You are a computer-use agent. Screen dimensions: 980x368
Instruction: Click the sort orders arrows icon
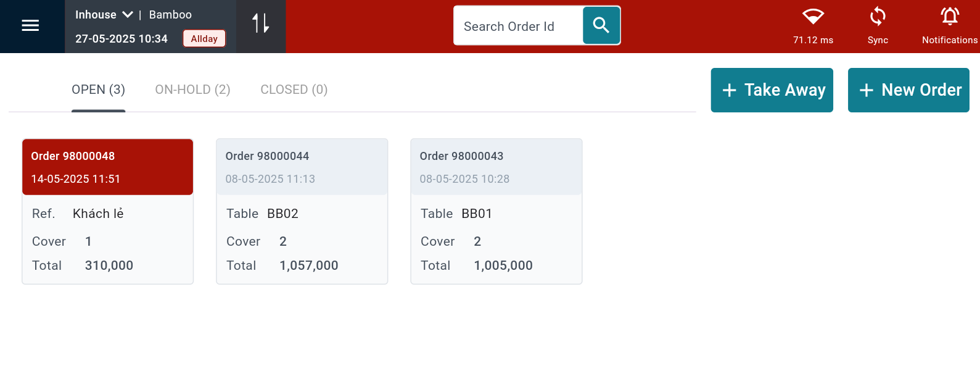point(260,23)
